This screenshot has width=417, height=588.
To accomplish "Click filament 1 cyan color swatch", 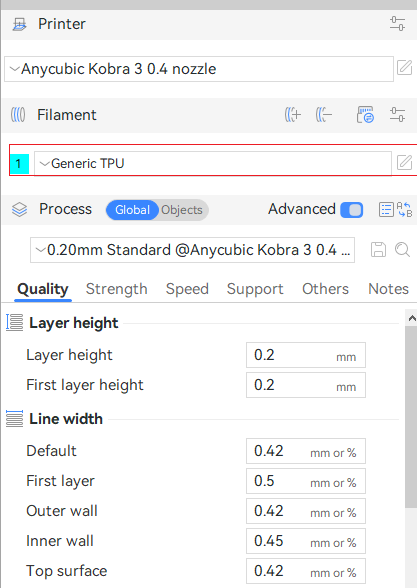I will pos(19,164).
